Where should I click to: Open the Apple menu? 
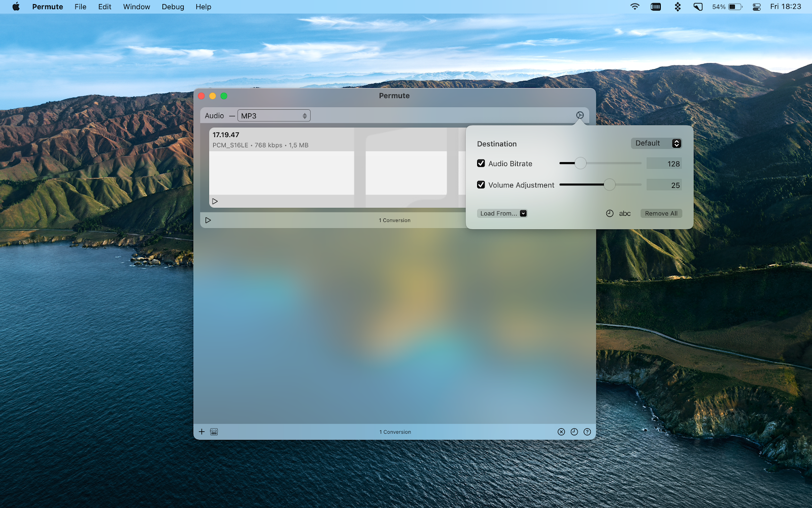(16, 7)
